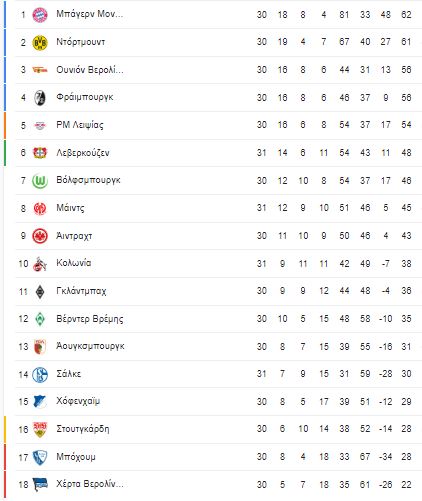The image size is (422, 501).
Task: Click the Freiburg club crest
Action: (x=40, y=98)
